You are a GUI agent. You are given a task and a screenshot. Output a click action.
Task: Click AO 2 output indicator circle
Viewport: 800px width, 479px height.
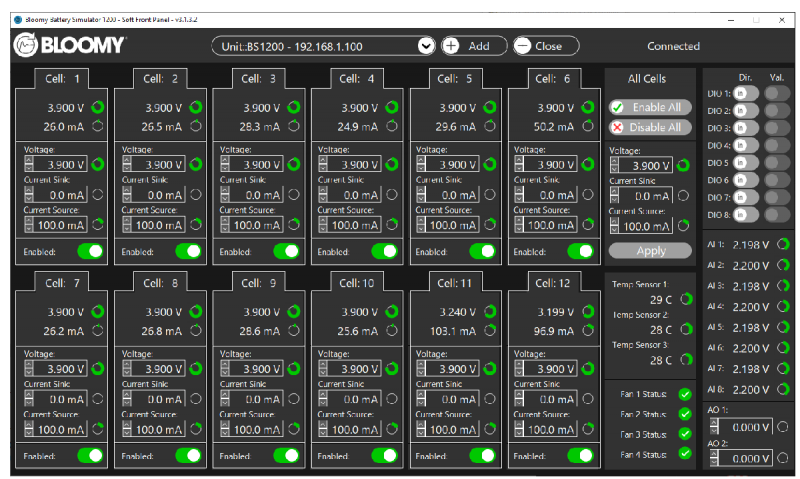click(783, 458)
